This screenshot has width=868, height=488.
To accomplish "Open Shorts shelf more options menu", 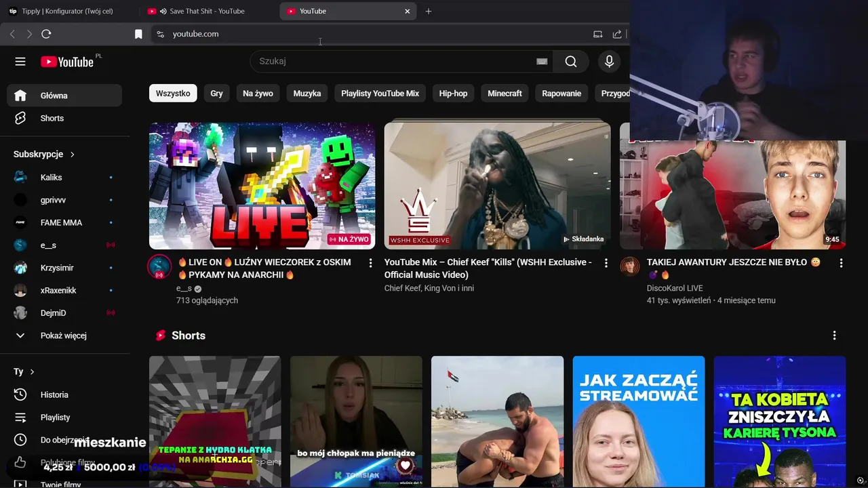I will (x=834, y=335).
